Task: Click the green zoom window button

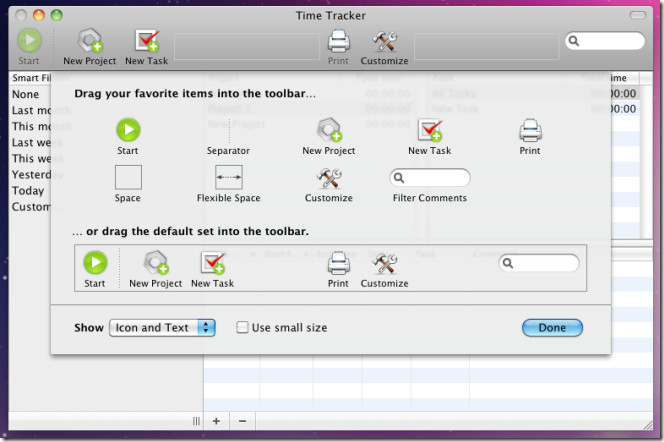Action: coord(57,15)
